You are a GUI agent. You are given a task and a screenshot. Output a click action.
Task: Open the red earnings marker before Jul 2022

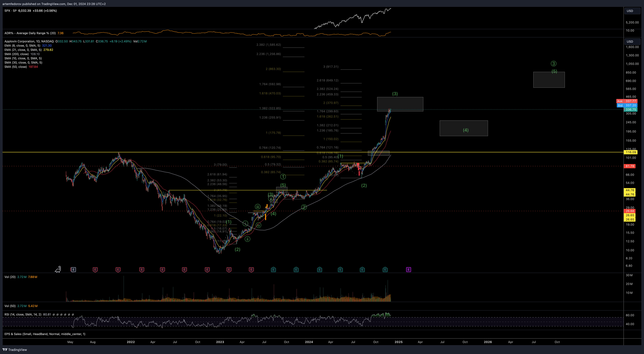[162, 269]
